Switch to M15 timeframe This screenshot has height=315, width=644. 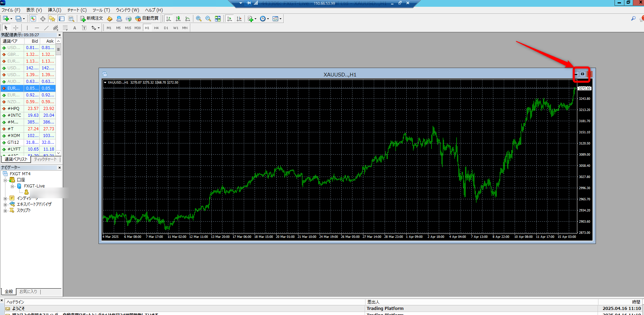(x=128, y=28)
